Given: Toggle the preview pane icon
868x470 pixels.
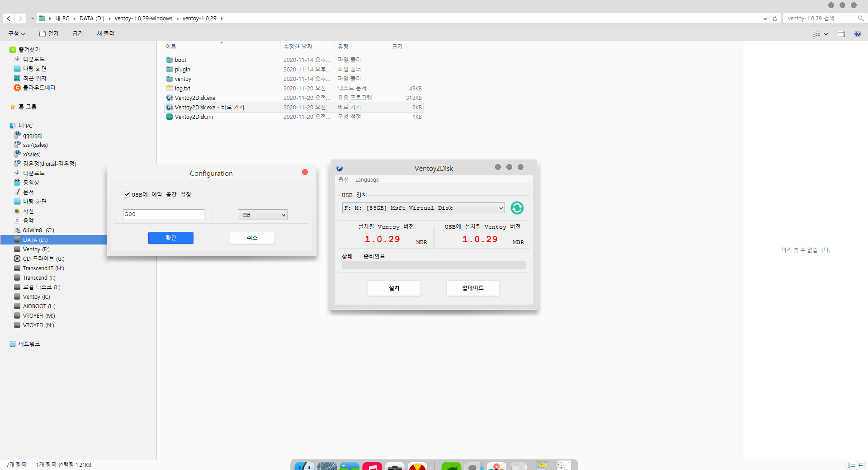Looking at the screenshot, I should click(x=841, y=34).
